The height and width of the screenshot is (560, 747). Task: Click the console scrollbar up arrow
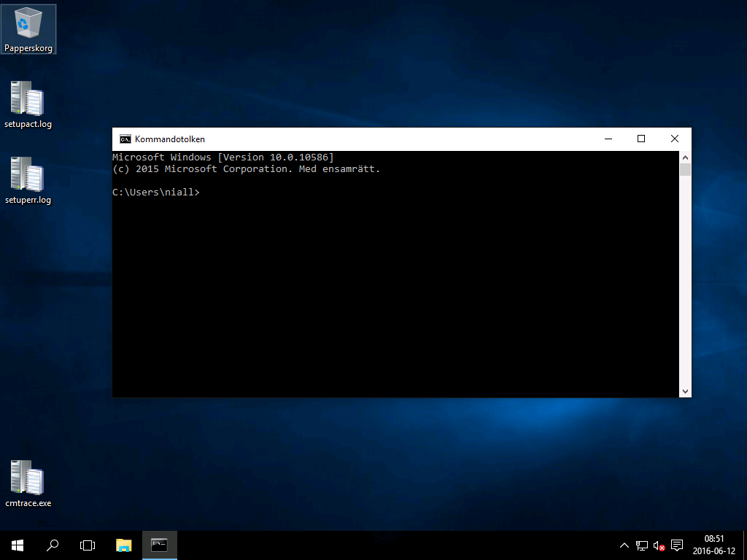(685, 157)
